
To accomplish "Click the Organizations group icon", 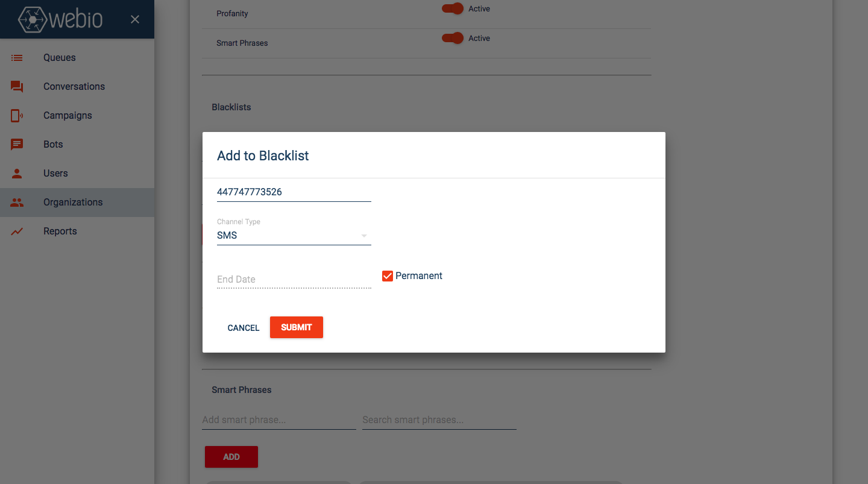I will (x=17, y=203).
